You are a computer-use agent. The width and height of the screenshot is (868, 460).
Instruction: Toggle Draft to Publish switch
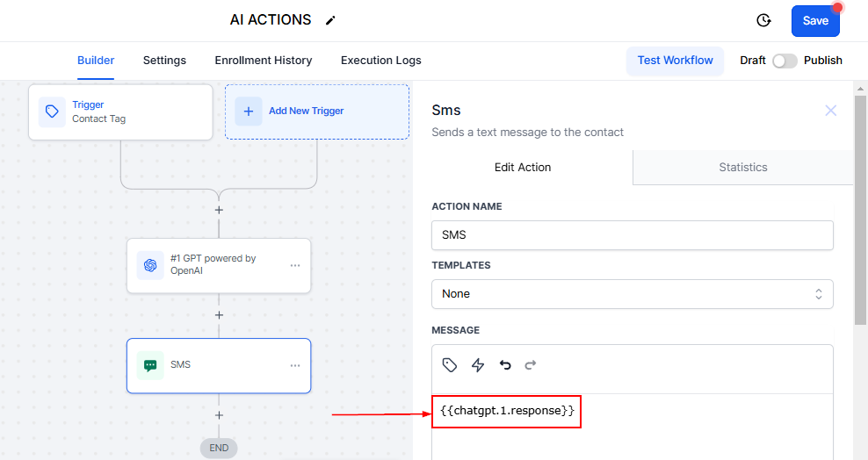pyautogui.click(x=785, y=61)
